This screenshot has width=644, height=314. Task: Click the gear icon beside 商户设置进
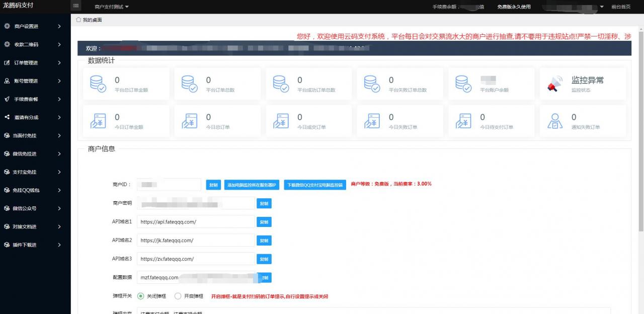[x=7, y=26]
